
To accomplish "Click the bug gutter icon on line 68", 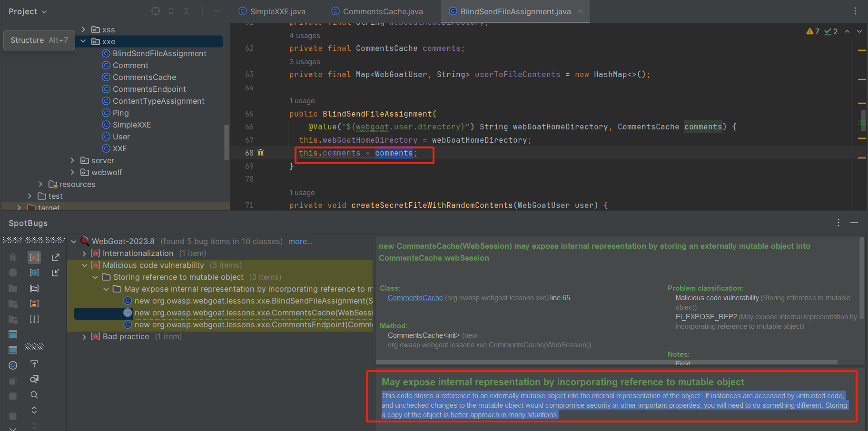I will click(261, 153).
